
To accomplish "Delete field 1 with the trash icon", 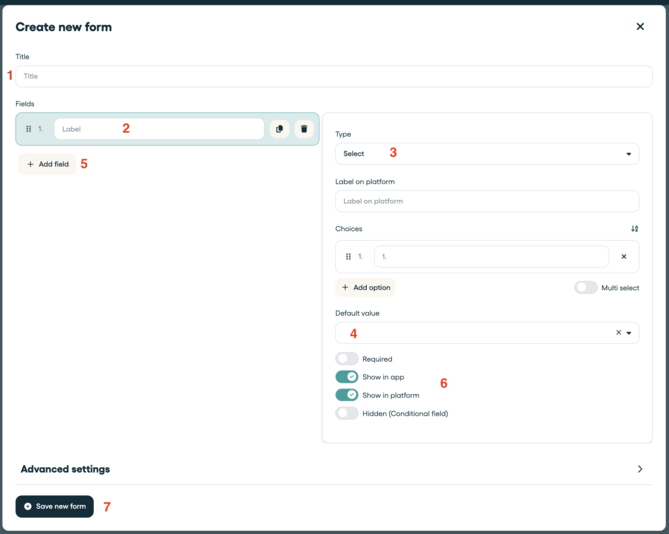I will (304, 129).
